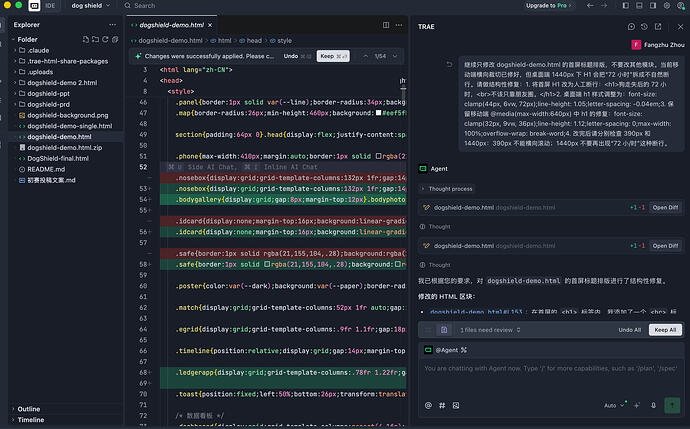The width and height of the screenshot is (690, 429).
Task: Close the dogshield-demo.html tab
Action: (210, 25)
